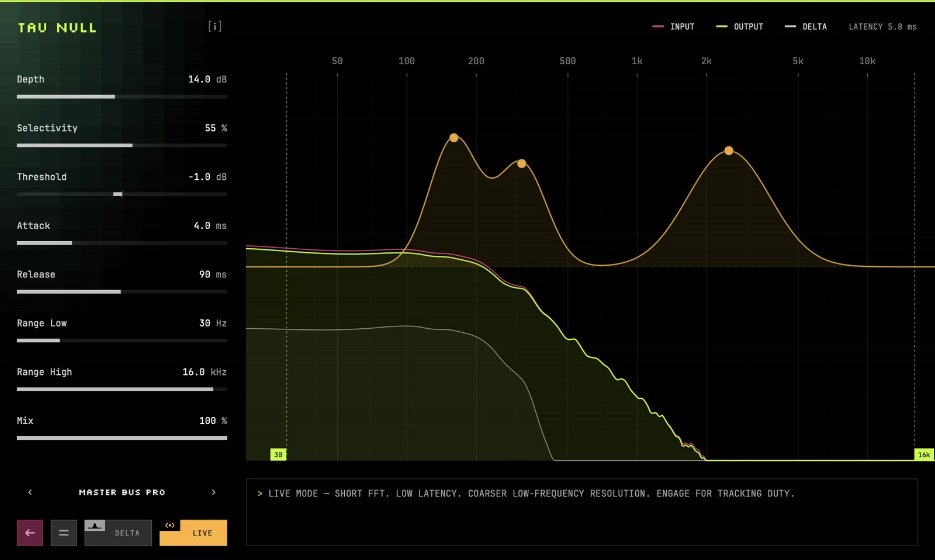Viewport: 935px width, 560px height.
Task: Toggle OUTPUT curve in the legend
Action: pos(740,27)
